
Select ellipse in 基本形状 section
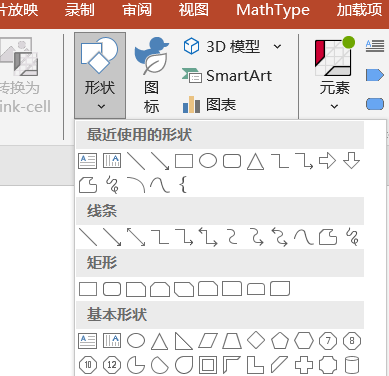click(136, 341)
